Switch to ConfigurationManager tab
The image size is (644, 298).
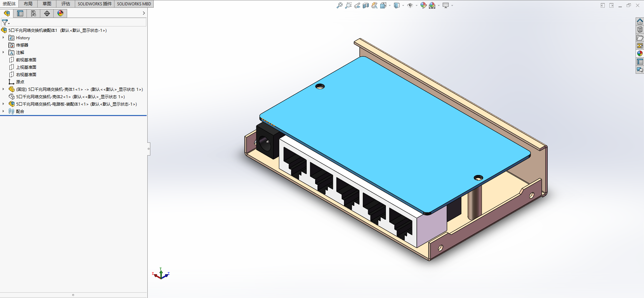(x=34, y=13)
